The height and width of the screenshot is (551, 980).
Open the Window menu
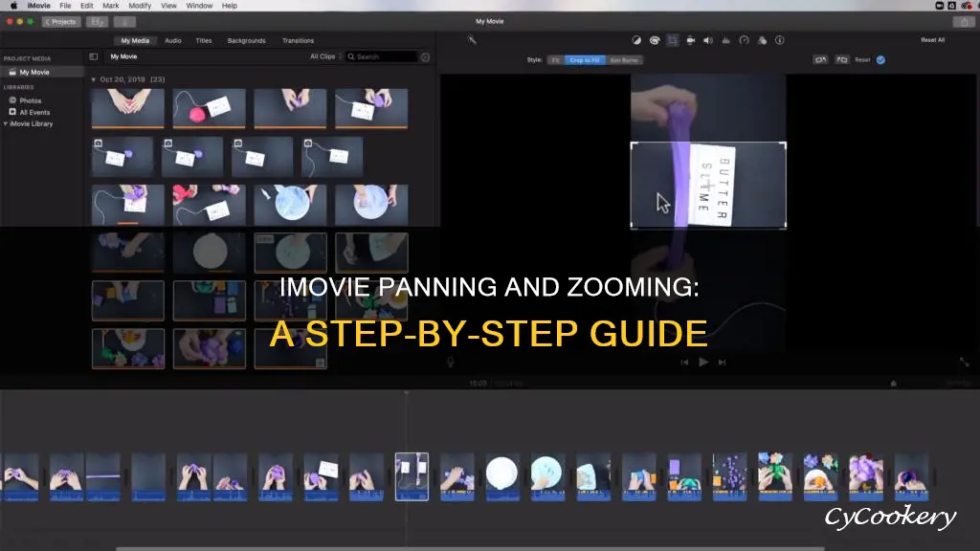(199, 6)
